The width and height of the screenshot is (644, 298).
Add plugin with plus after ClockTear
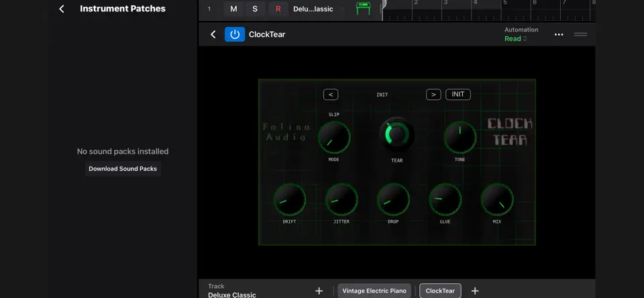[475, 291]
